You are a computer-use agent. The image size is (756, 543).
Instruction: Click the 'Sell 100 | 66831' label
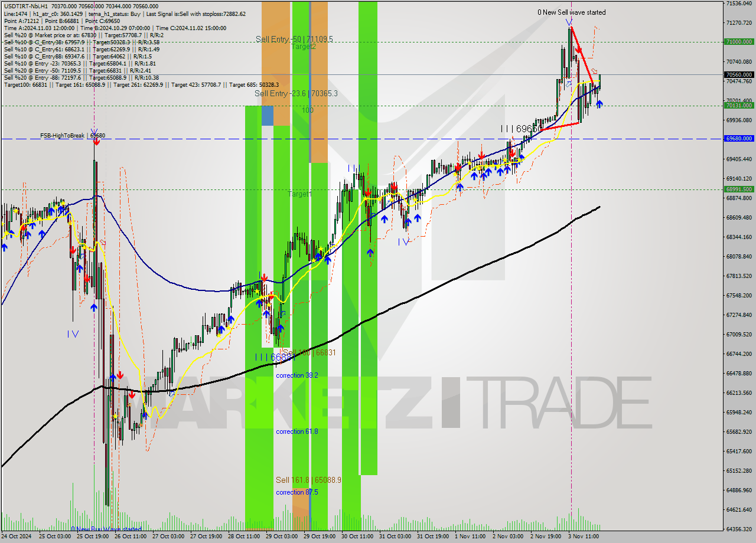(x=309, y=352)
